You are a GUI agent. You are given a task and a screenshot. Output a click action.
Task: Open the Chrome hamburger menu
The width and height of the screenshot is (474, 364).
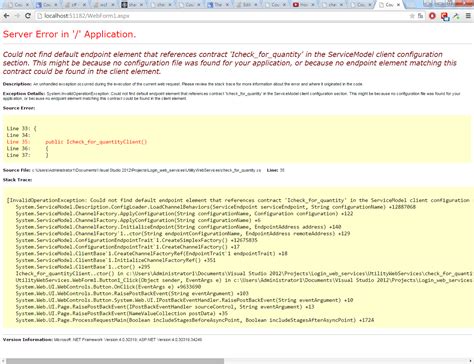[x=468, y=16]
